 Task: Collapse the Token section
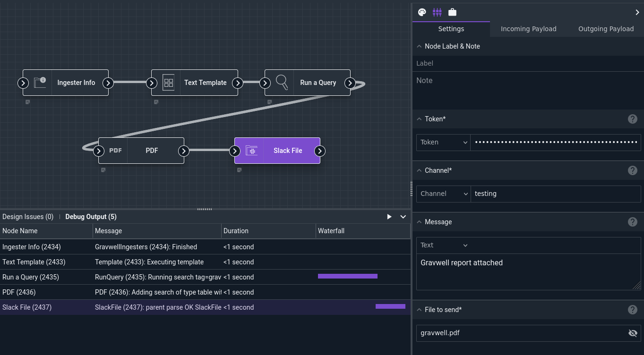click(419, 119)
